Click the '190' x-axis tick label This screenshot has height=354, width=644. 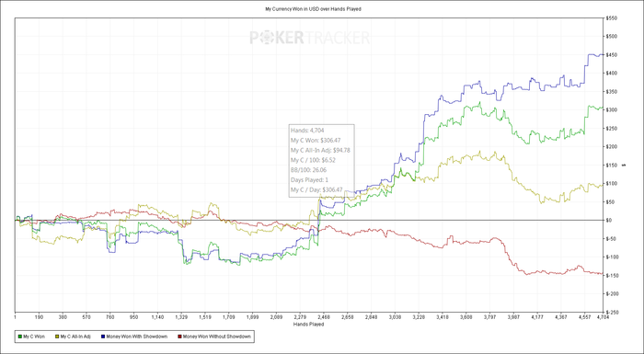click(39, 317)
